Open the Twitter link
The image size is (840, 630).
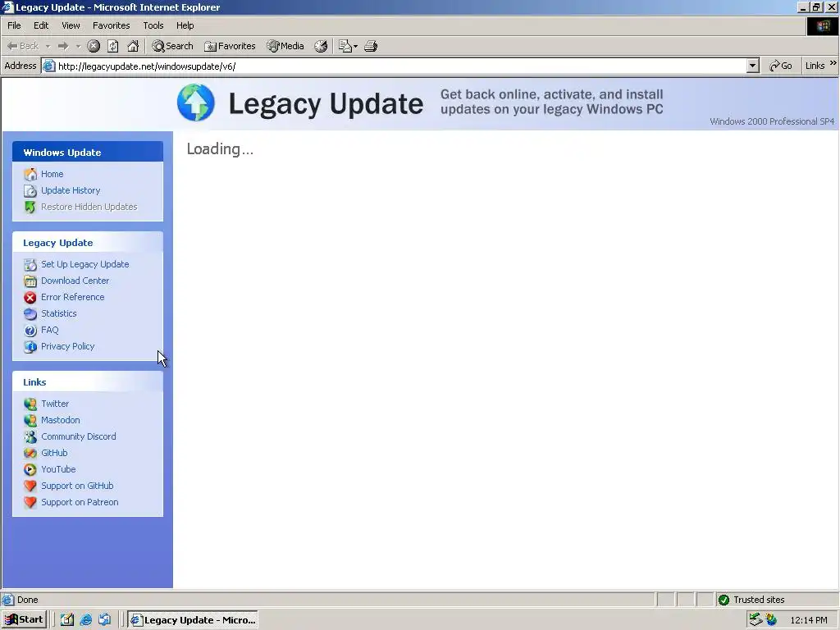point(55,404)
